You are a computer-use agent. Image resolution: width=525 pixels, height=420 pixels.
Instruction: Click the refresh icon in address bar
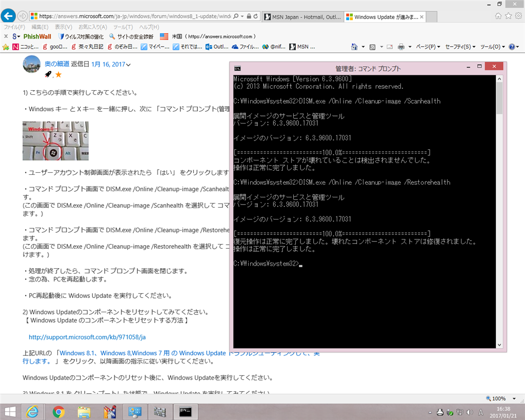256,16
